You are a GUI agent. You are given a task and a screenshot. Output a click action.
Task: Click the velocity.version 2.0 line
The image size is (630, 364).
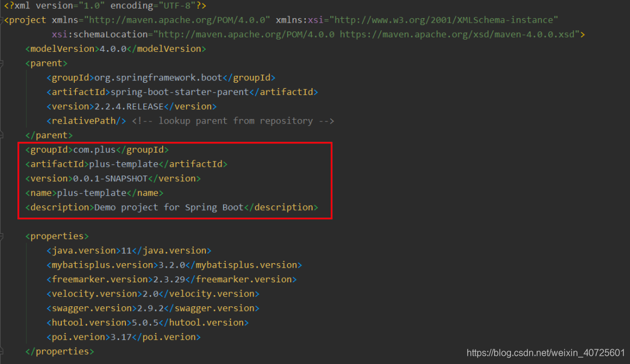pos(153,294)
